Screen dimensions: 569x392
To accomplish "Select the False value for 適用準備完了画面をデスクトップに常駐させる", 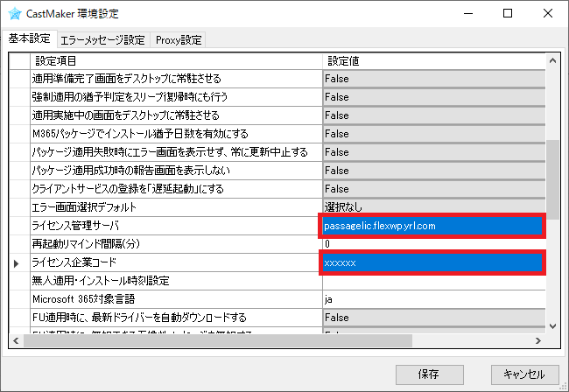I will coord(434,79).
